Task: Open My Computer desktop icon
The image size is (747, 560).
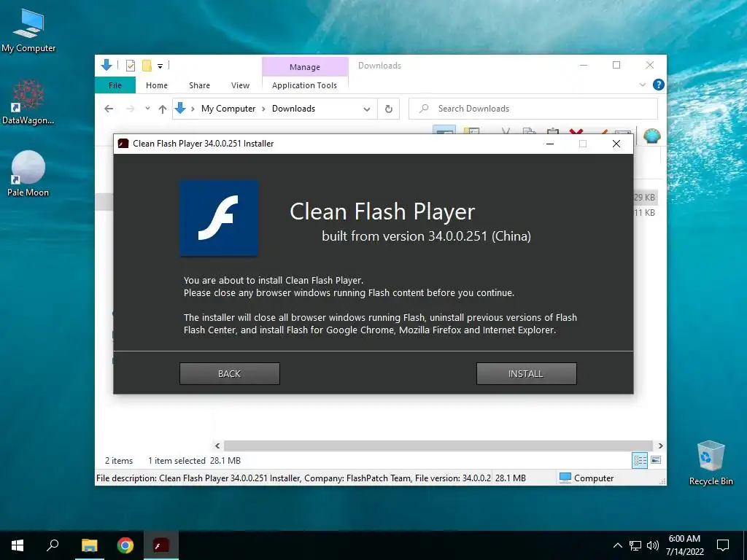Action: pyautogui.click(x=28, y=31)
